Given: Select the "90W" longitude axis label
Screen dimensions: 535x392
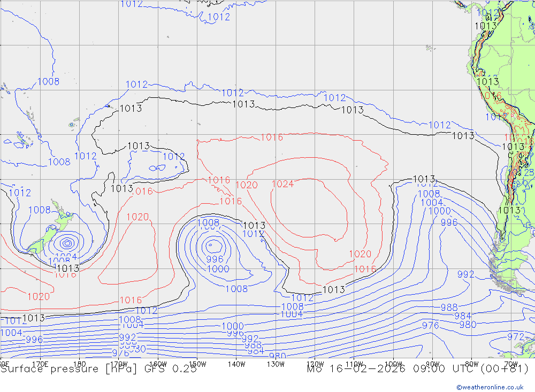Looking at the screenshot, I should coord(433,364).
